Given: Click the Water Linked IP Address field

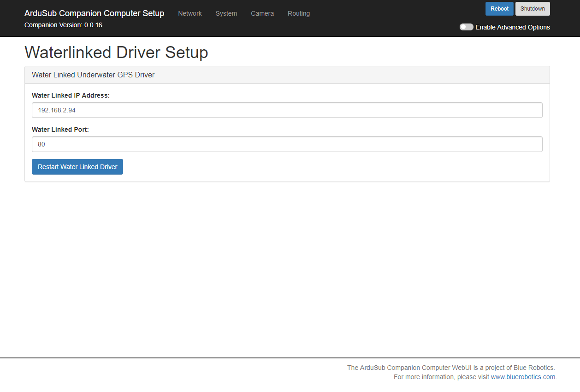Looking at the screenshot, I should click(x=287, y=110).
